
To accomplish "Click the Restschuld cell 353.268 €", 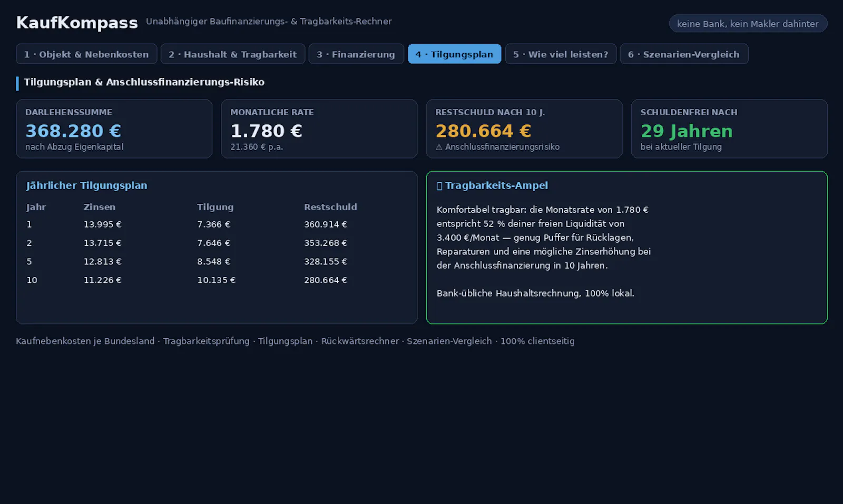I will pyautogui.click(x=326, y=243).
